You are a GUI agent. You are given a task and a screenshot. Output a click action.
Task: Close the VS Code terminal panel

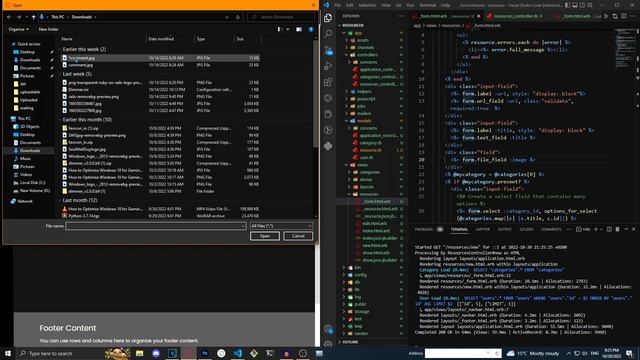point(633,229)
